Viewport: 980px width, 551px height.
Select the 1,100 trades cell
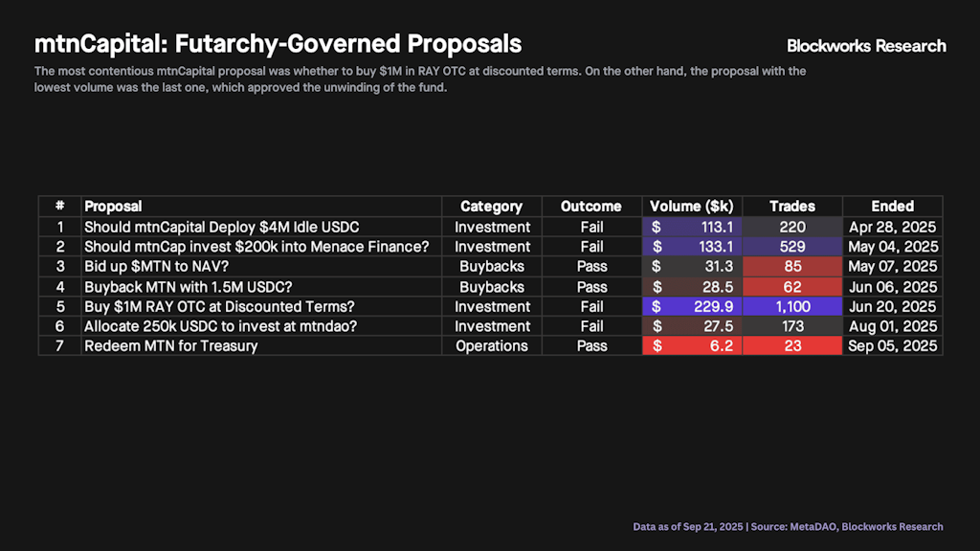pos(791,306)
